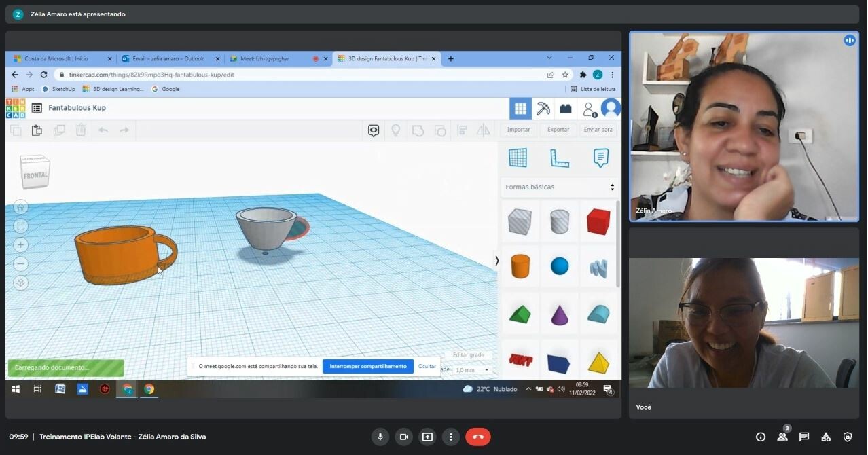
Task: Click the Duplicate icon in the Tinkercad toolbar
Action: 59,130
